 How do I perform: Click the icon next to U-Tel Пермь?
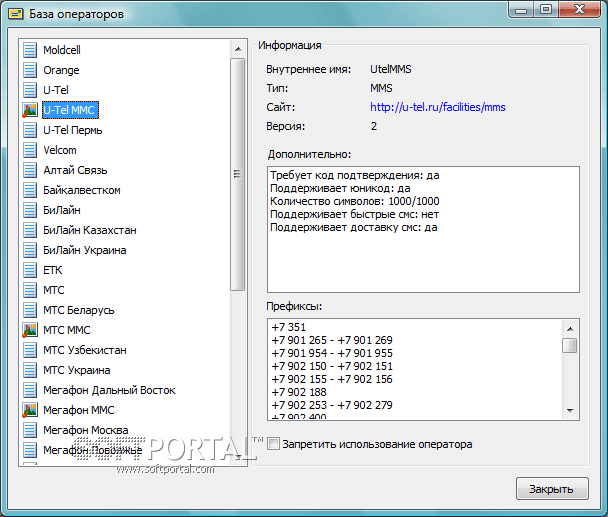point(30,130)
